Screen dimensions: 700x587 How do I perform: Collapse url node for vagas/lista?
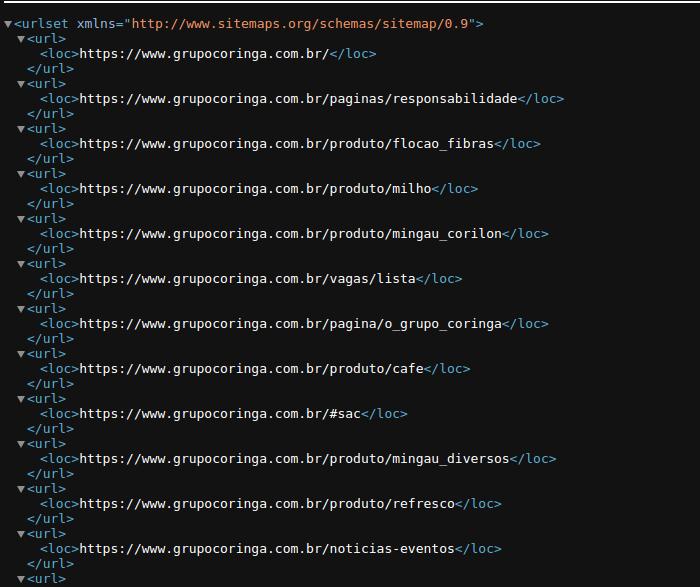(x=21, y=264)
